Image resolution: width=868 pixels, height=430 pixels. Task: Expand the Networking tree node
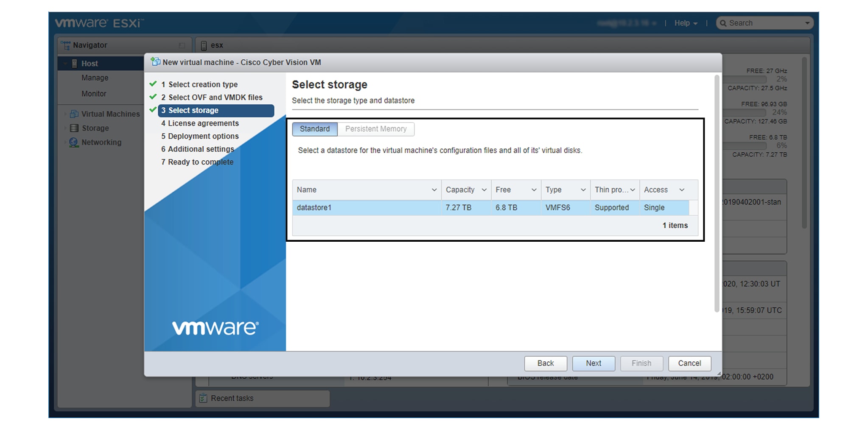click(65, 142)
